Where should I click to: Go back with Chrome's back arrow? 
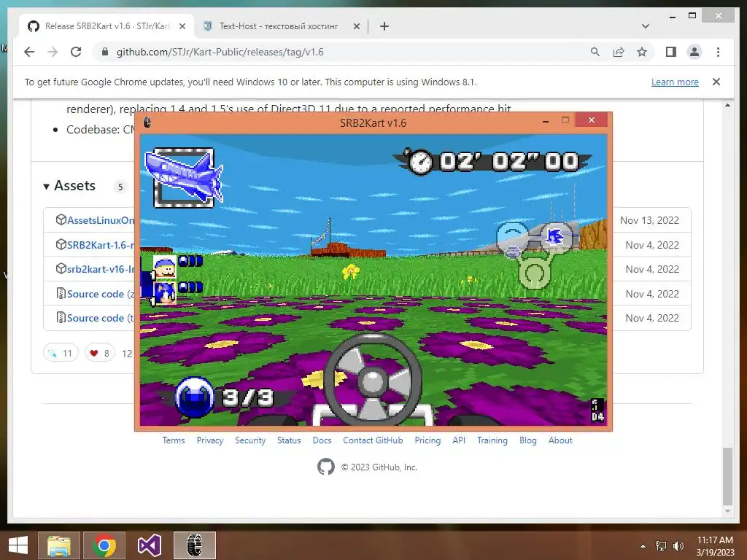click(29, 52)
